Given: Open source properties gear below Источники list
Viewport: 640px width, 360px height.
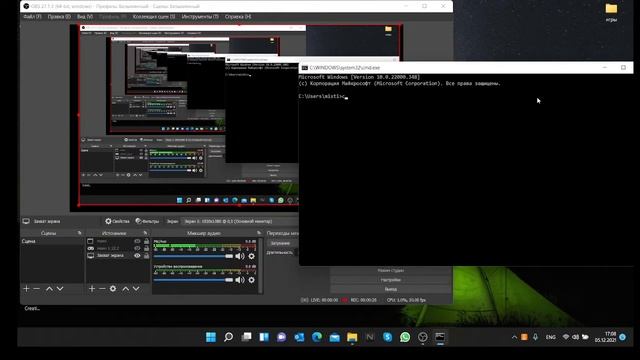Looking at the screenshot, I should [113, 289].
